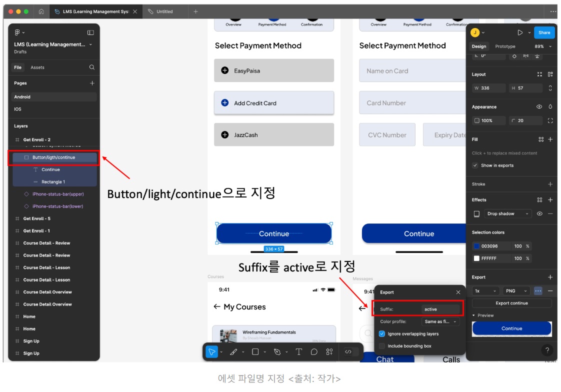Add a new page with the Pages plus icon
The width and height of the screenshot is (561, 392).
coord(92,83)
